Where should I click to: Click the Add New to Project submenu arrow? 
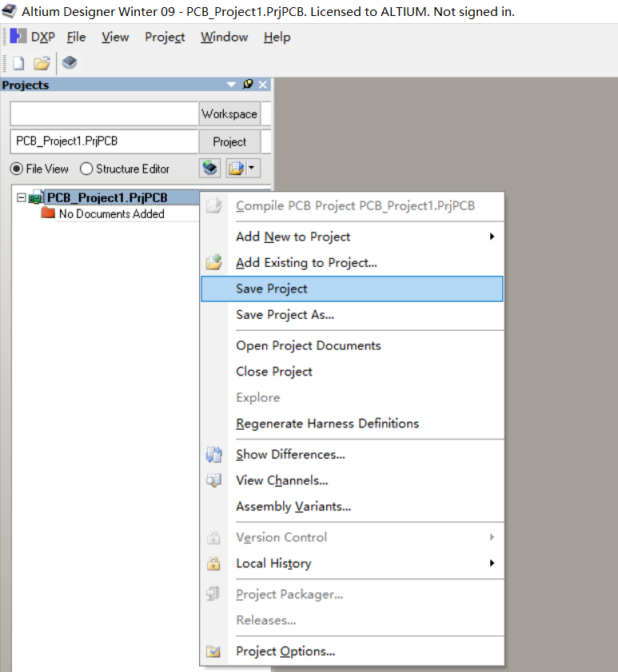pos(492,237)
